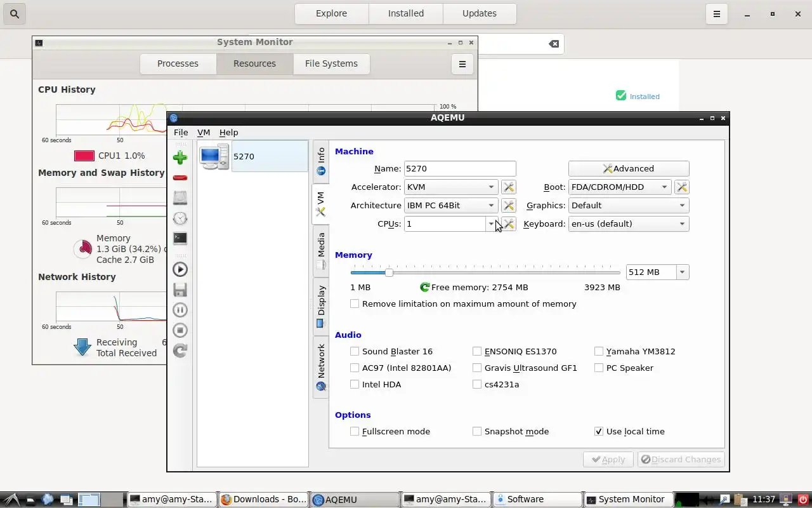The width and height of the screenshot is (812, 508).
Task: Click the pause VM icon
Action: [180, 310]
